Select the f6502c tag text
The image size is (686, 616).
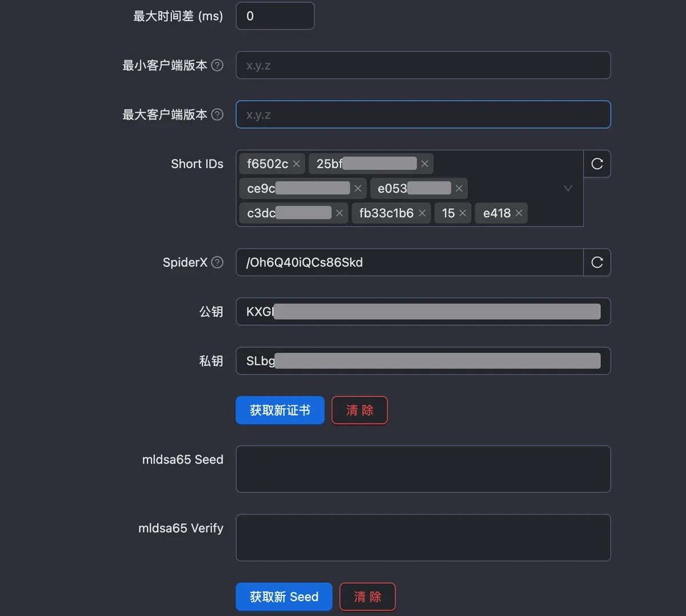(x=268, y=164)
